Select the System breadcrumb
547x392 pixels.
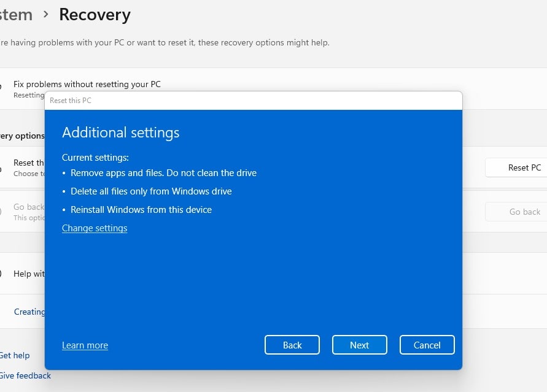(x=16, y=15)
